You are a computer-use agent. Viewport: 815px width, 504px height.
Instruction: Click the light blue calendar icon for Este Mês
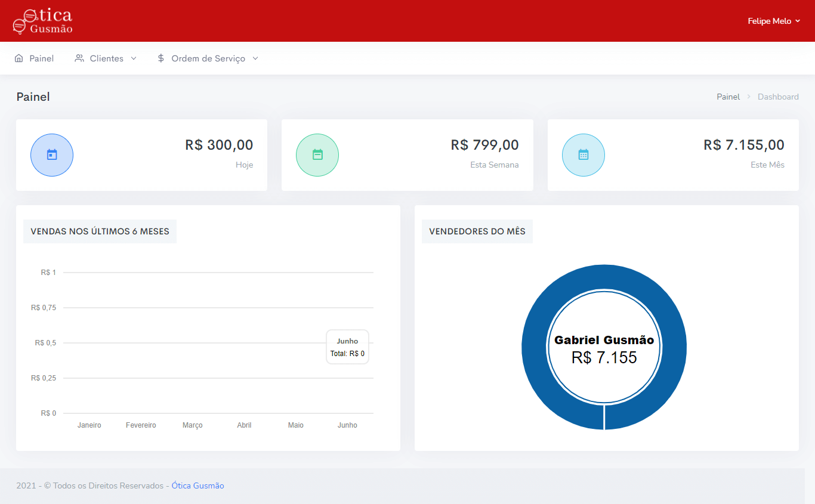(x=584, y=155)
